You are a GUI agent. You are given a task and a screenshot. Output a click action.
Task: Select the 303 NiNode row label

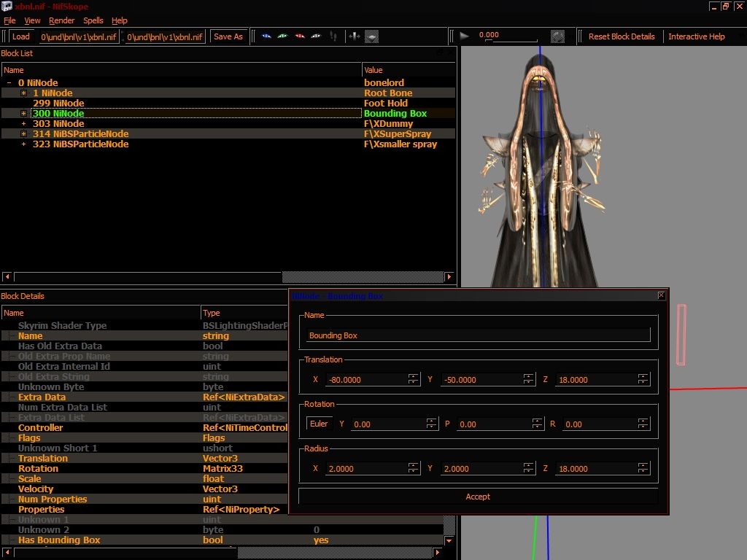(x=58, y=124)
